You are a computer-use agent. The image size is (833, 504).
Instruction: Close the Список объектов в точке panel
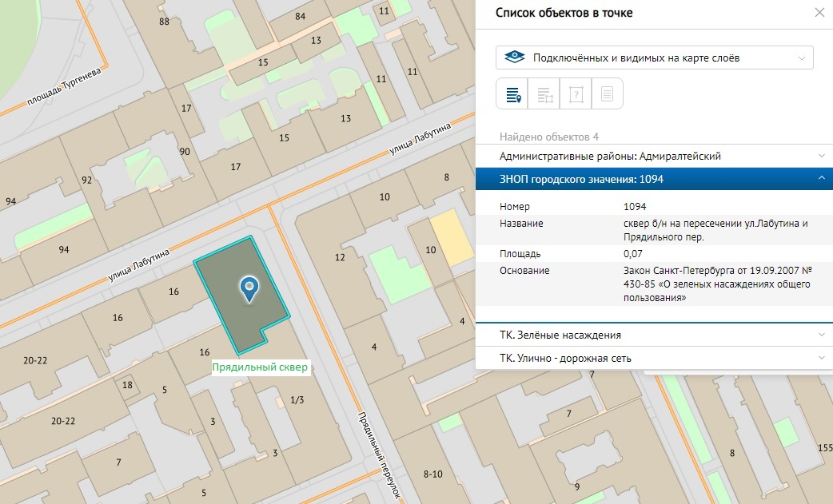tap(819, 13)
